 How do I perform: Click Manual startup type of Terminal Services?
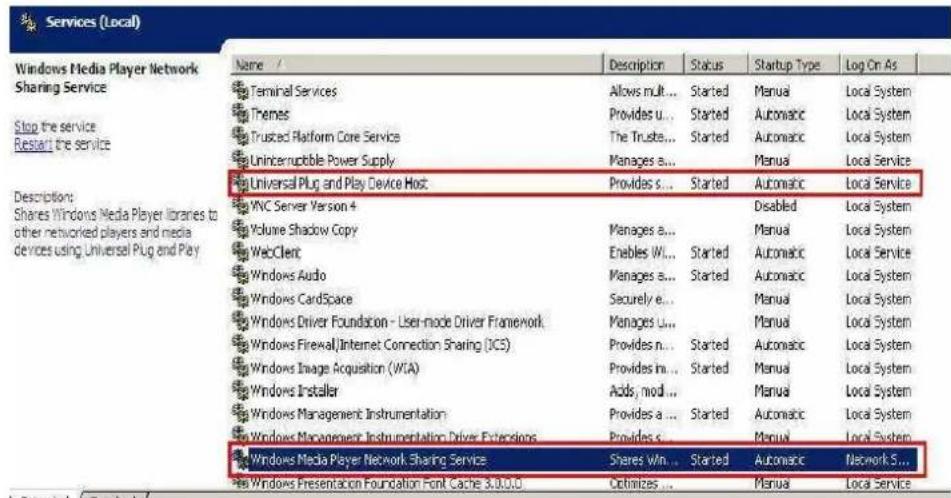[772, 91]
